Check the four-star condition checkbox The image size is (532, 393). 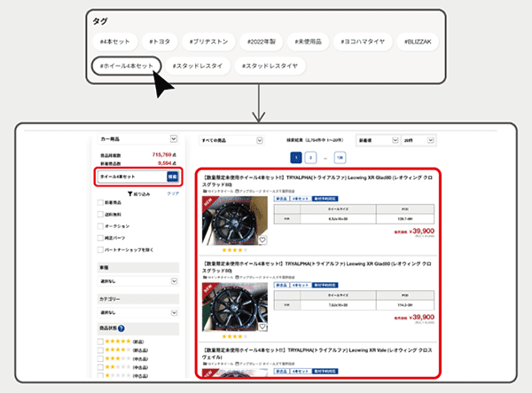[100, 350]
